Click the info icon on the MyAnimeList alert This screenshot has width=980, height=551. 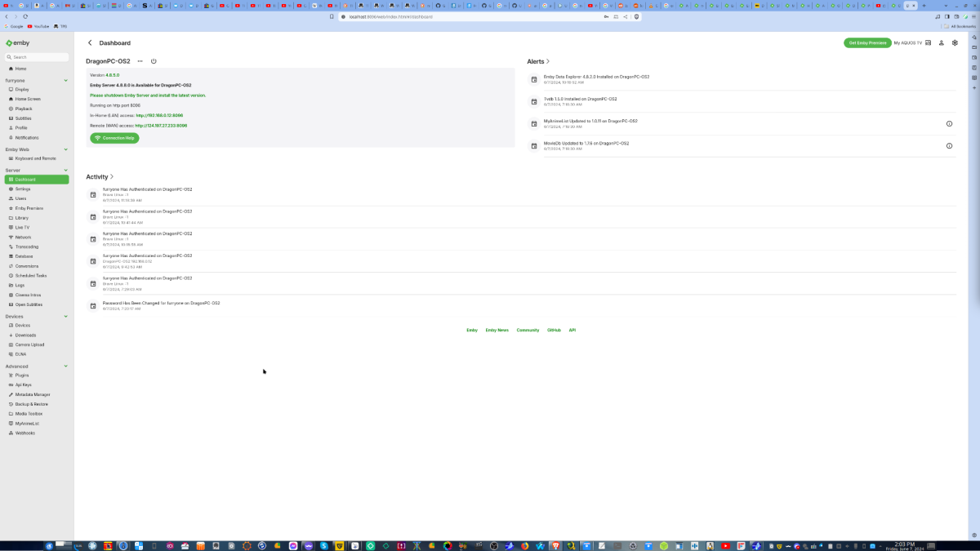tap(949, 123)
